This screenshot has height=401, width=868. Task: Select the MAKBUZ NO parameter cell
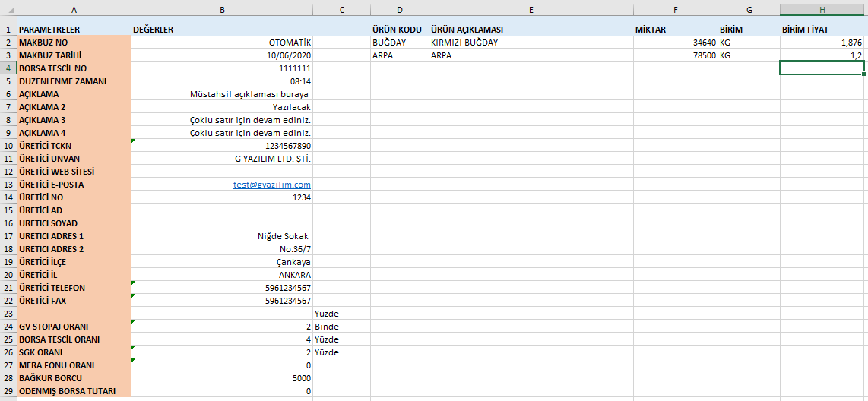click(x=74, y=43)
